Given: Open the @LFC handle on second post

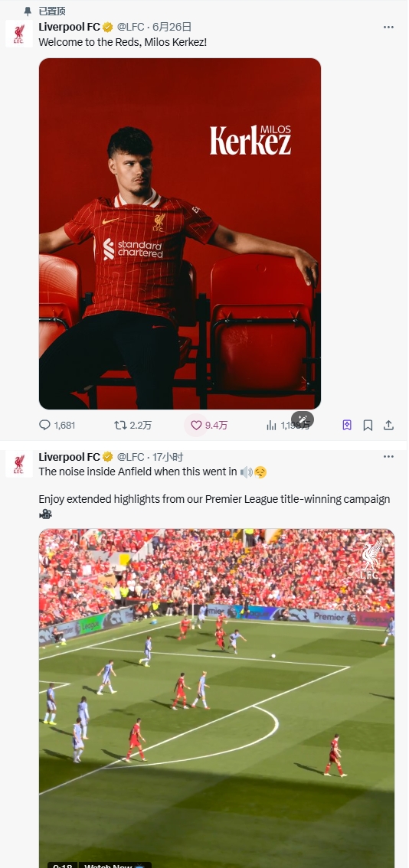Looking at the screenshot, I should point(130,457).
